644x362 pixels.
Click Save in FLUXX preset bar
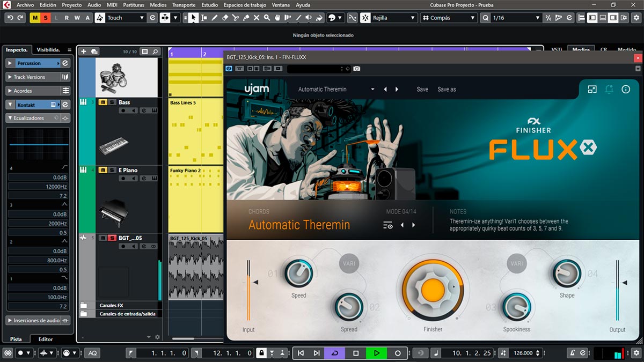coord(422,89)
